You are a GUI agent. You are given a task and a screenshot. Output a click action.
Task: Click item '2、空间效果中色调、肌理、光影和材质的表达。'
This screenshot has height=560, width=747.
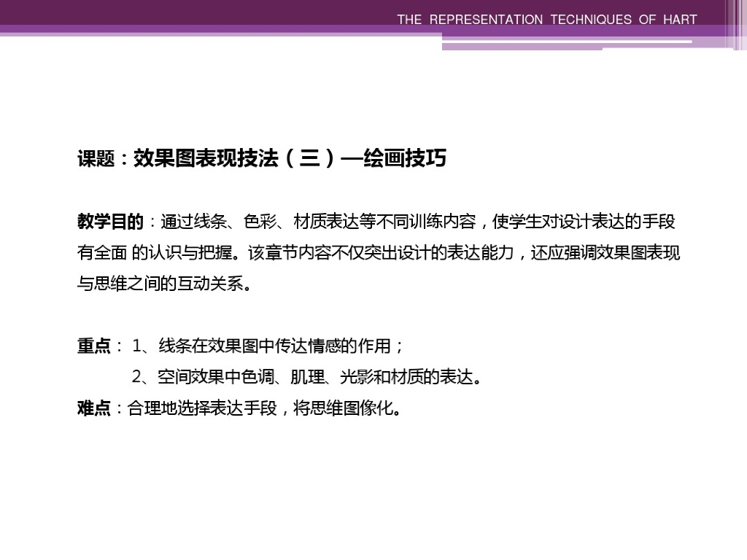pos(307,377)
